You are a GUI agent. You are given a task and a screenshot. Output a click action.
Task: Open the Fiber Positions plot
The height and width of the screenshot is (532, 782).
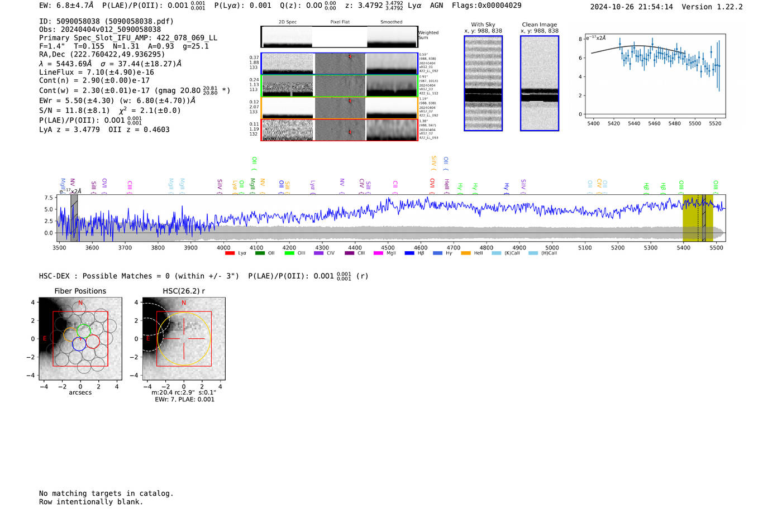80,339
